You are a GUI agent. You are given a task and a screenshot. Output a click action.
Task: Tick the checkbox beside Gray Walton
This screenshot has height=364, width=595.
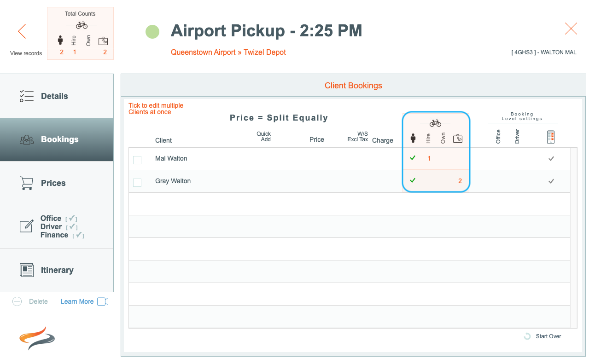pyautogui.click(x=137, y=182)
